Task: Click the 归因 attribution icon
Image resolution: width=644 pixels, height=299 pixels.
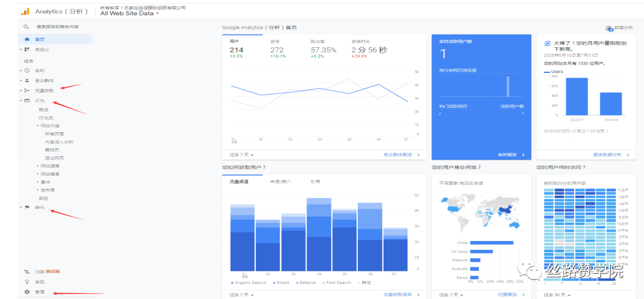Action: pos(27,271)
